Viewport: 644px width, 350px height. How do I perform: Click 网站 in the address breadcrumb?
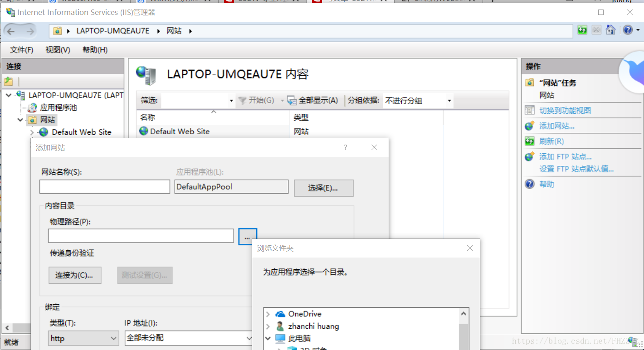click(x=174, y=31)
